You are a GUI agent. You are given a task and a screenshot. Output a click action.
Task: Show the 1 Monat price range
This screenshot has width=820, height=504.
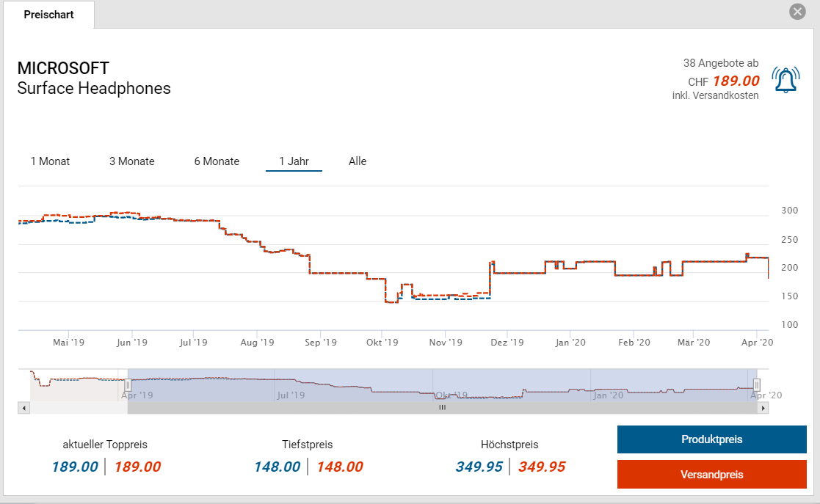pos(50,161)
